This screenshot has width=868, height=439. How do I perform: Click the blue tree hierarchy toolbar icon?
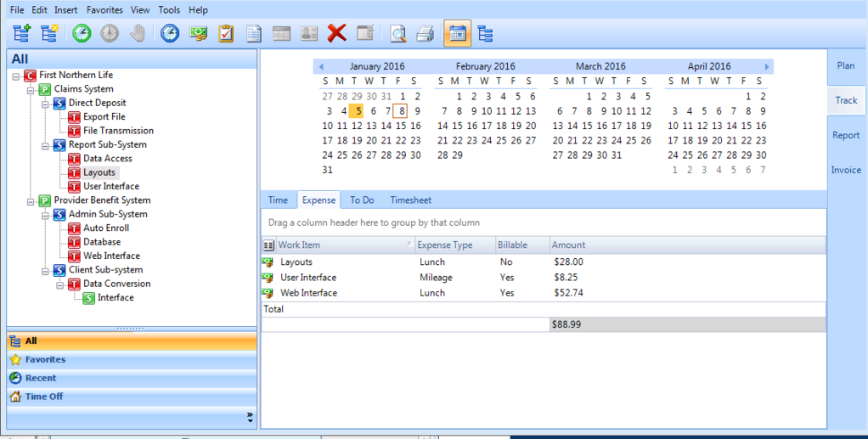point(485,34)
